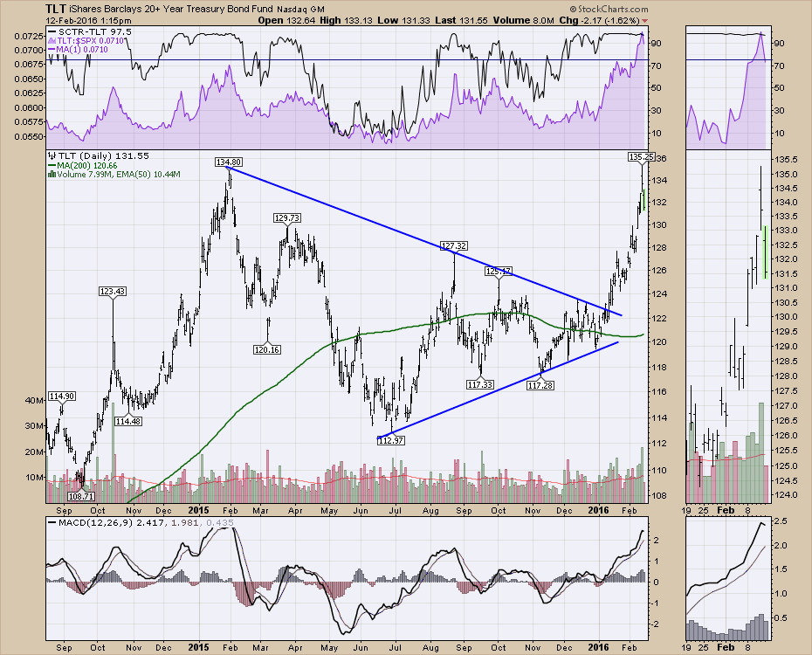
Task: Click the bold 2016 label on the MACD date axis
Action: pyautogui.click(x=599, y=647)
